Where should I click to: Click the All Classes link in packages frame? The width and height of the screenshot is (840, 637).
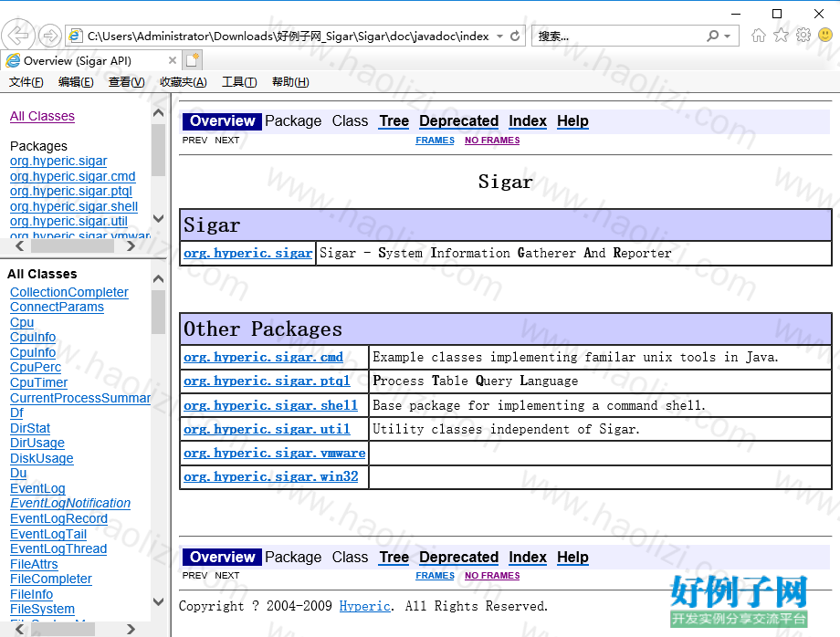point(42,116)
